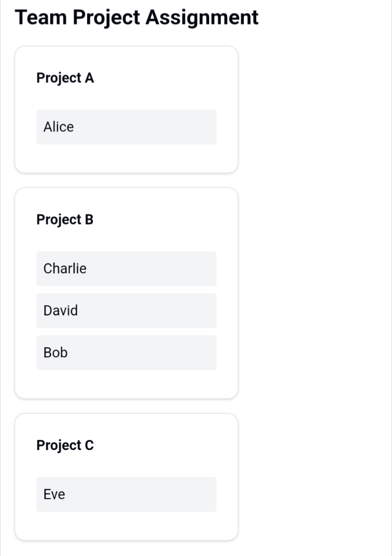Click the word Team in the title
This screenshot has width=392, height=556.
pyautogui.click(x=41, y=17)
